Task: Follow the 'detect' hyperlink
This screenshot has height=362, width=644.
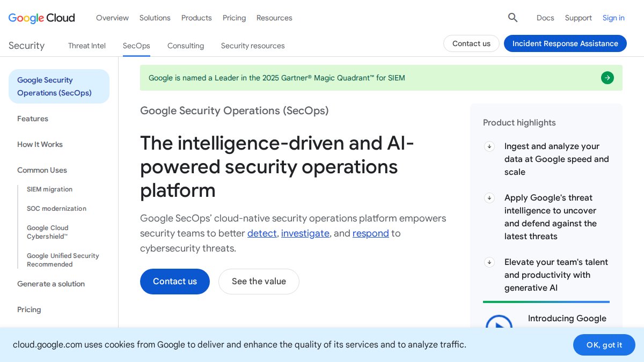Action: tap(262, 233)
